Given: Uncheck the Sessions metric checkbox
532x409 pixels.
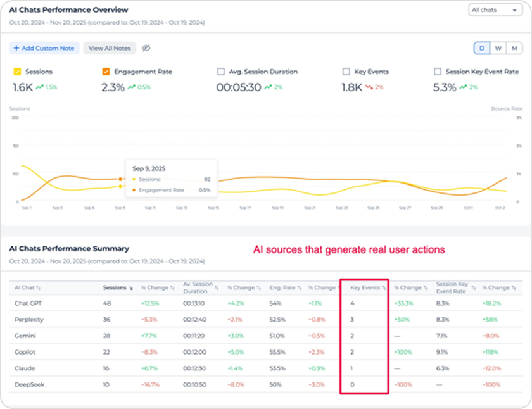Looking at the screenshot, I should [17, 72].
